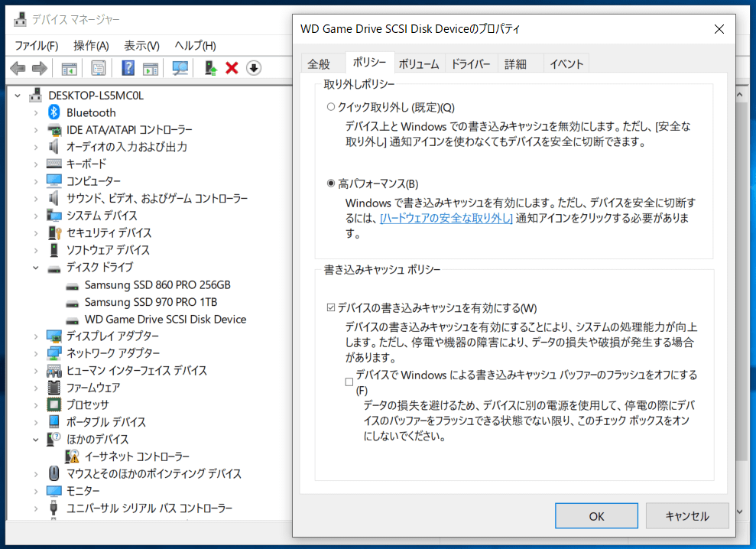Click the show/hide console tree toolbar icon
The width and height of the screenshot is (756, 549).
[70, 69]
